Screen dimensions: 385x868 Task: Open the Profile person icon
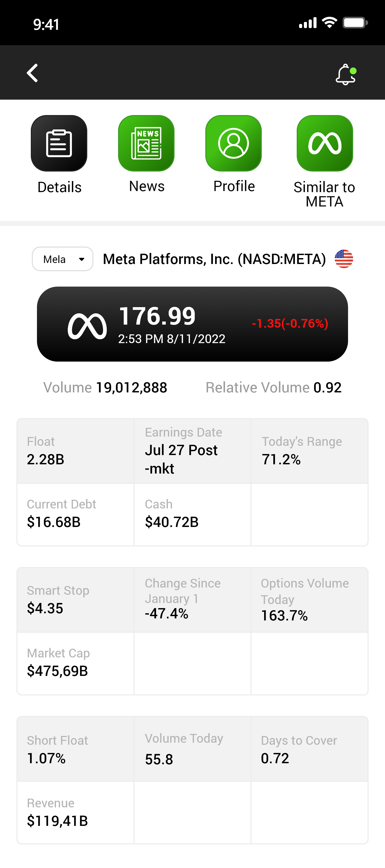coord(233,143)
